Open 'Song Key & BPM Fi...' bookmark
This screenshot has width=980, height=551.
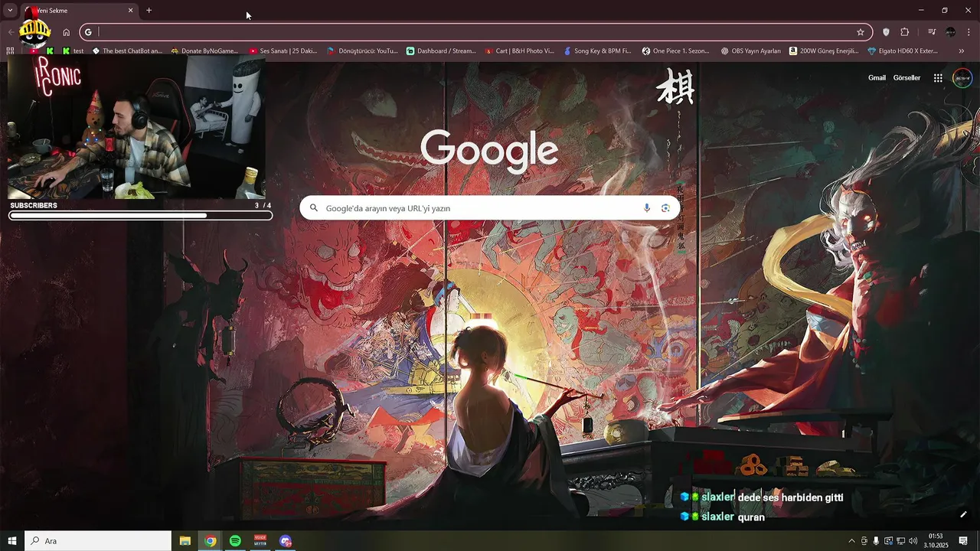pos(598,51)
